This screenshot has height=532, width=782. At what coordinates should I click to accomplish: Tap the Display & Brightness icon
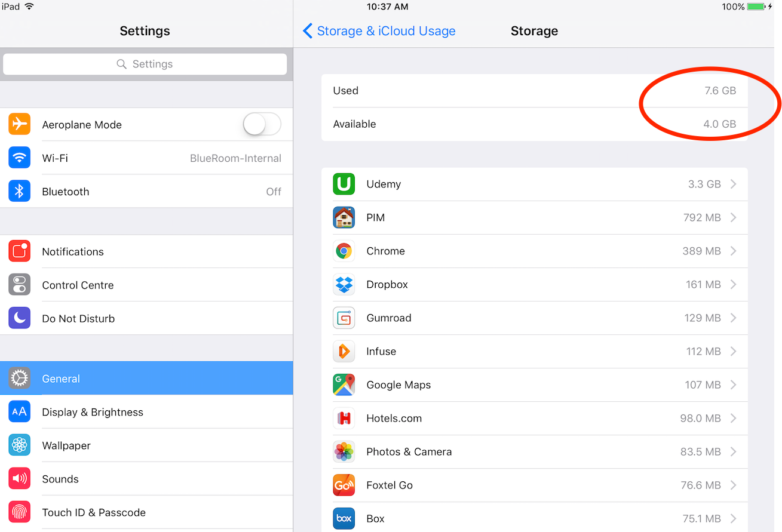(19, 411)
